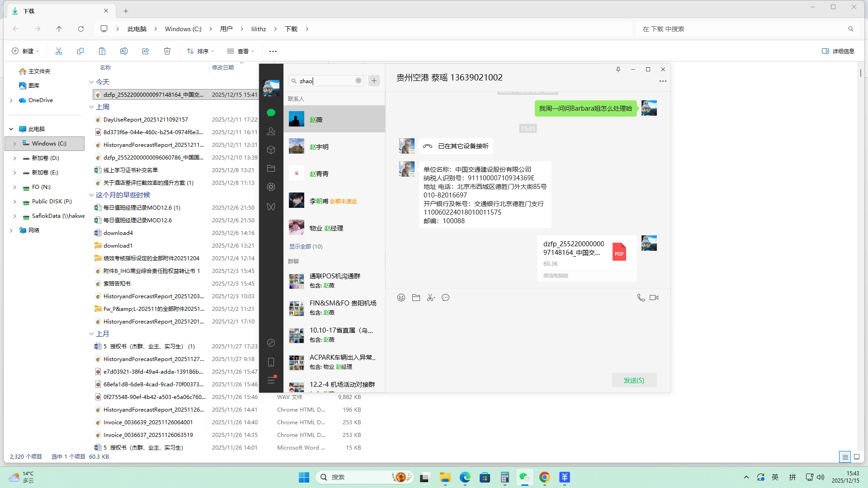Image resolution: width=868 pixels, height=488 pixels.
Task: Expand the 新加卷 (D:) drive tree node
Action: click(14, 158)
